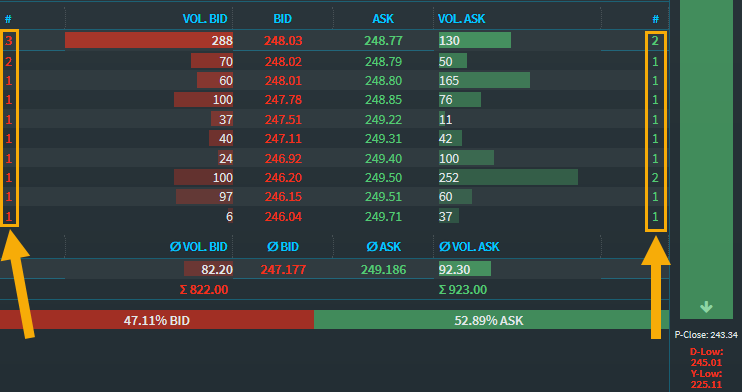This screenshot has width=742, height=392.
Task: Click the P-Close 243.34 label
Action: [x=706, y=335]
